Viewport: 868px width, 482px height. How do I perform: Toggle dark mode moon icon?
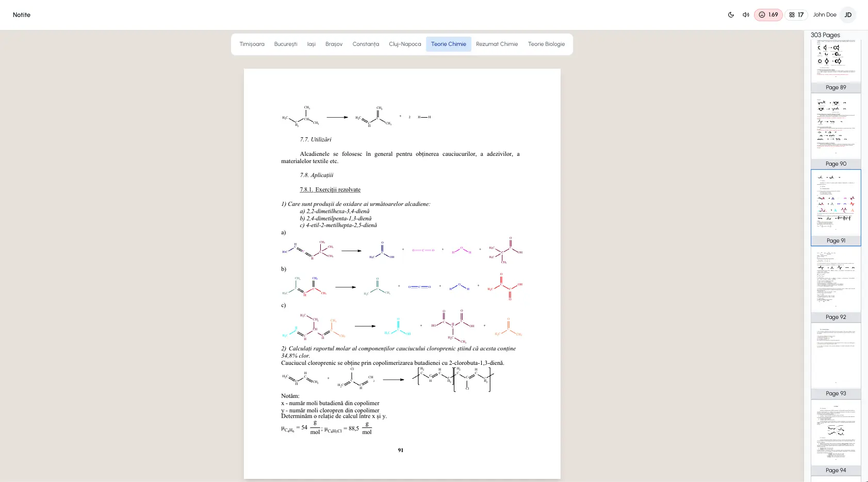[x=731, y=15]
